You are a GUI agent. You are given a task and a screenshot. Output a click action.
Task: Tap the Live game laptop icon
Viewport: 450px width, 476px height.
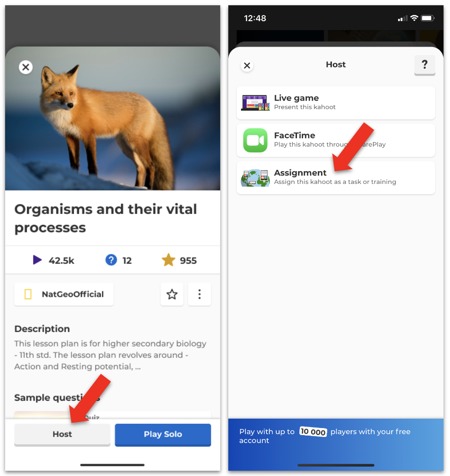click(x=255, y=103)
